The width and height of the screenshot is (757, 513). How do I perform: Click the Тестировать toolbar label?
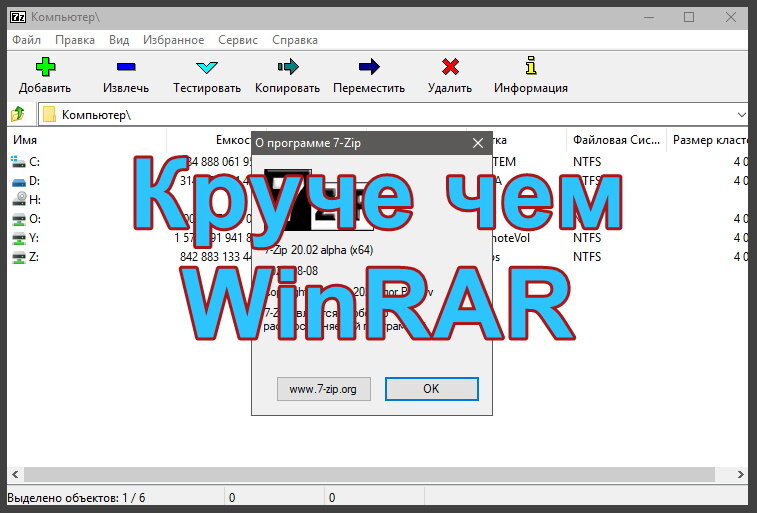(207, 88)
